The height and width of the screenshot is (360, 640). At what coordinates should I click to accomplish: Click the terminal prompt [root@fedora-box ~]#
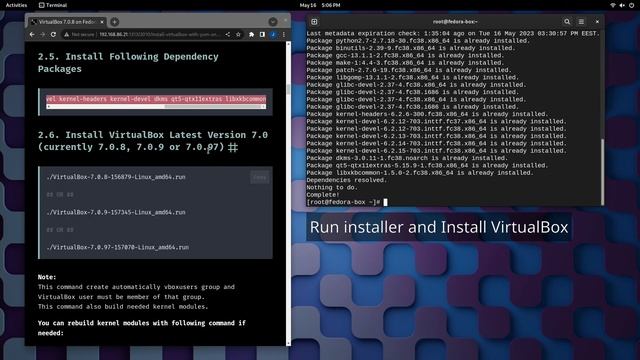[x=344, y=202]
